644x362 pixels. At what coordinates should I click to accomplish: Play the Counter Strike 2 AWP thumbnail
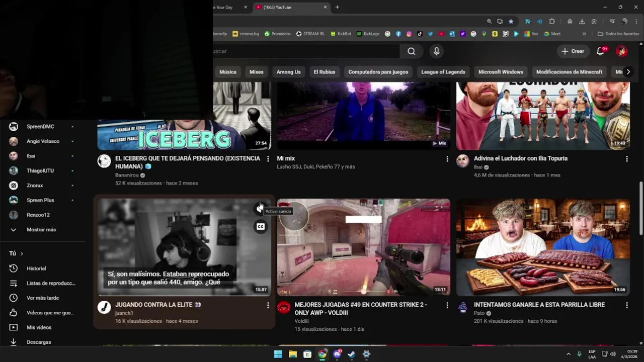(x=364, y=247)
